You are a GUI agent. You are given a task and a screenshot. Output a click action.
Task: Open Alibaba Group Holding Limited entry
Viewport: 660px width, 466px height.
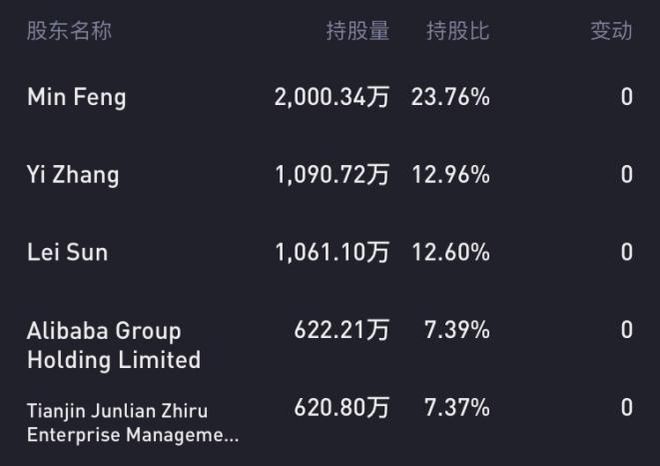(x=114, y=345)
